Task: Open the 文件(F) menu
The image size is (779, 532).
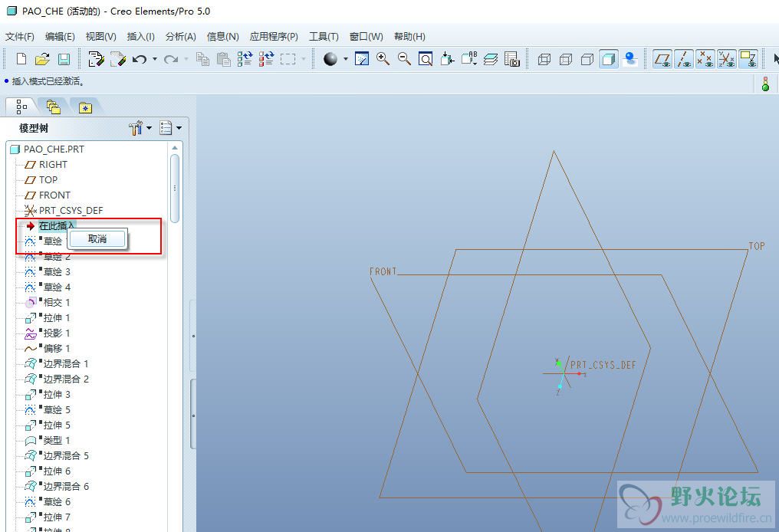Action: [x=19, y=36]
